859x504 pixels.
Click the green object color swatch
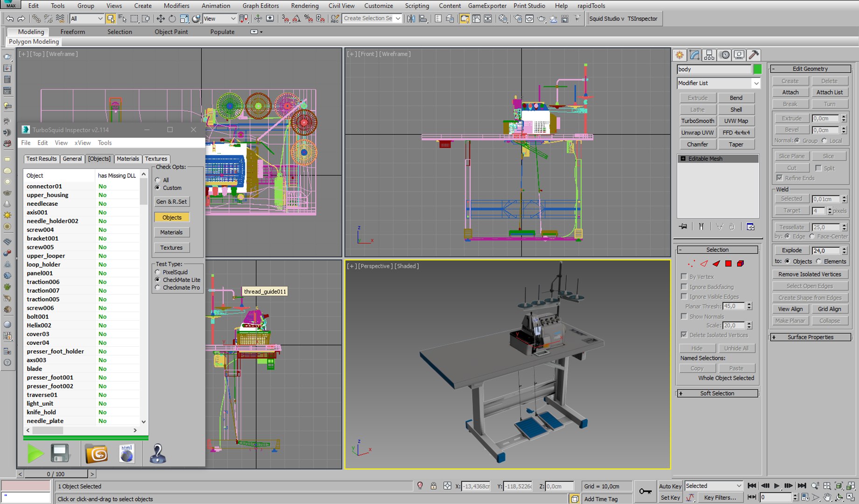tap(757, 69)
